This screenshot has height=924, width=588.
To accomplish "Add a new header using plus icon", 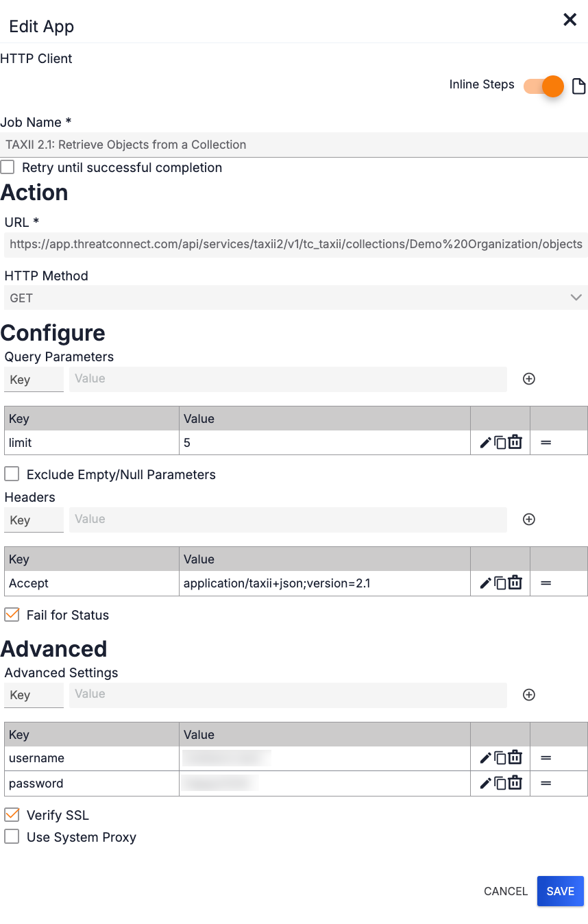I will 528,519.
